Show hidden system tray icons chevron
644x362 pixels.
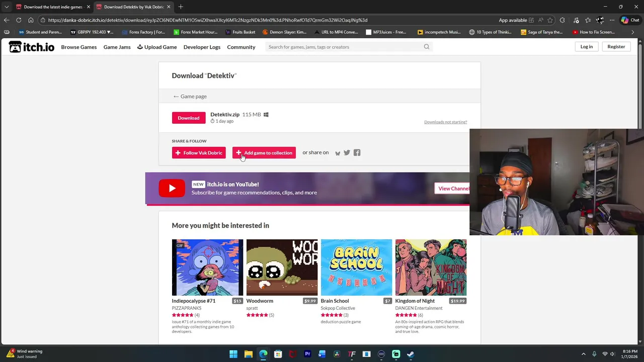584,354
